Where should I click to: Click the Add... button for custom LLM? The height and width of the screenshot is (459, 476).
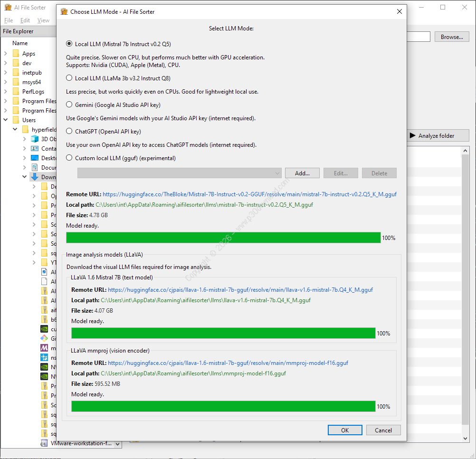coord(302,173)
